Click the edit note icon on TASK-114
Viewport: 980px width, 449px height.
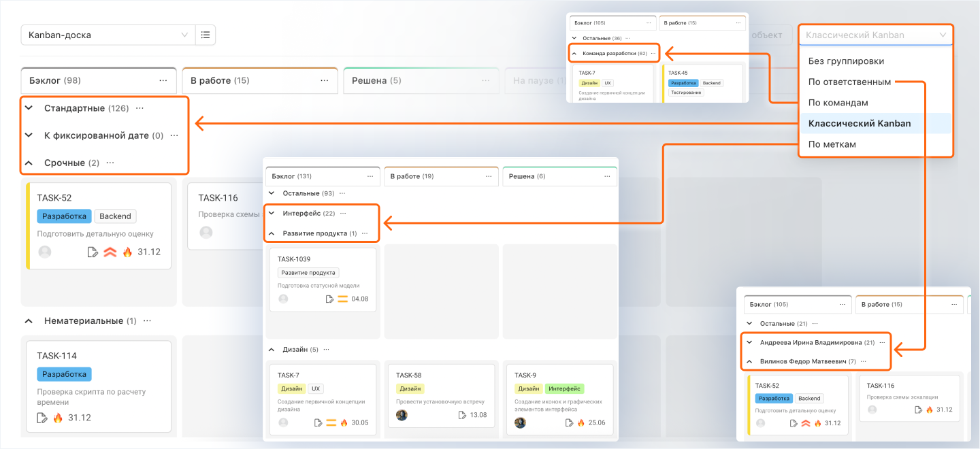click(x=42, y=418)
